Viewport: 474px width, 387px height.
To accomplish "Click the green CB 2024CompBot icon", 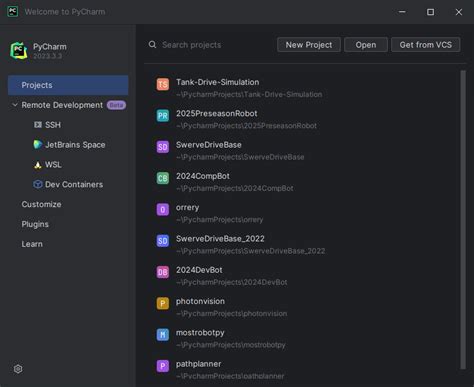I will (163, 178).
